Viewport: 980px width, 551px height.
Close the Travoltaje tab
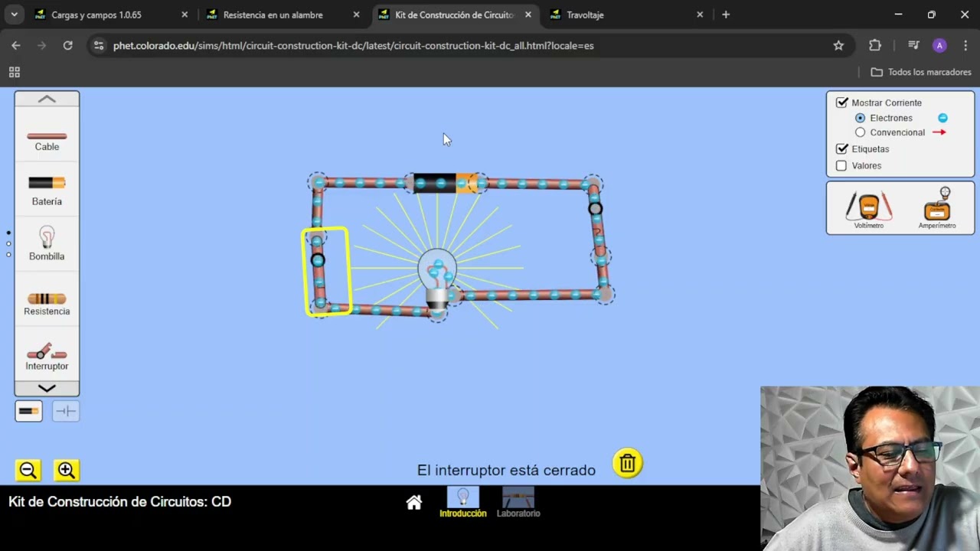tap(700, 15)
